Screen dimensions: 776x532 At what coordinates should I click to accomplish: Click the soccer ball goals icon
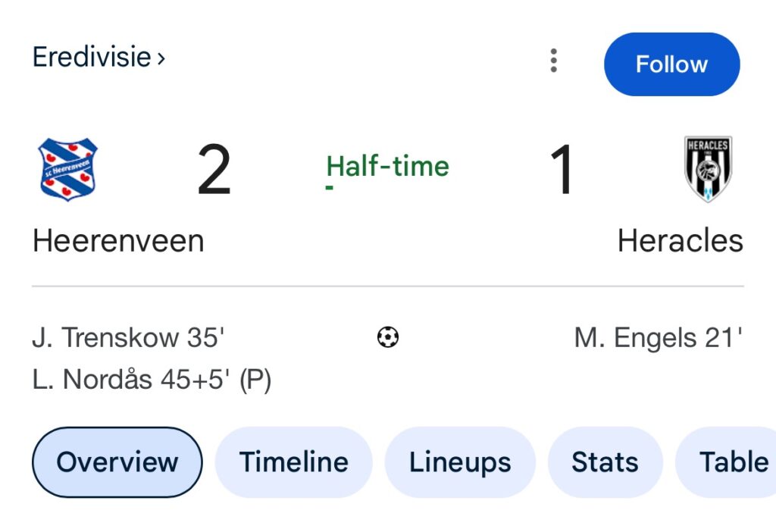coord(388,337)
